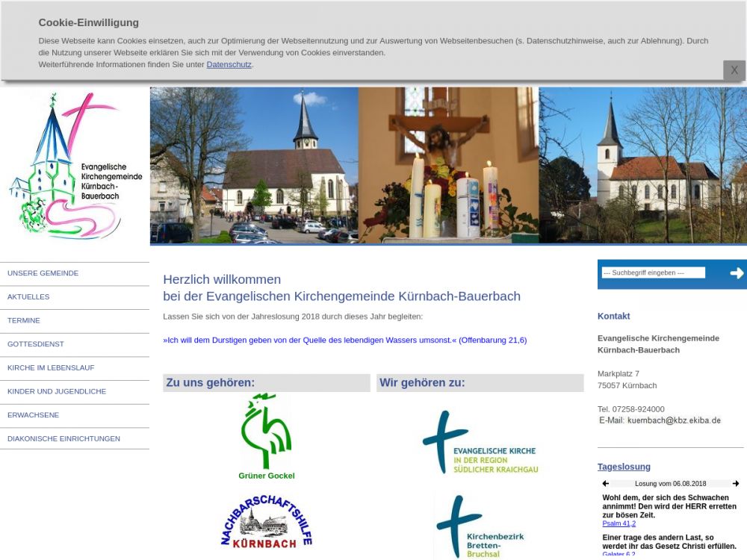The height and width of the screenshot is (560, 747).
Task: Open Evangelische Kirche Südlicher Kraichgau logo
Action: (480, 443)
